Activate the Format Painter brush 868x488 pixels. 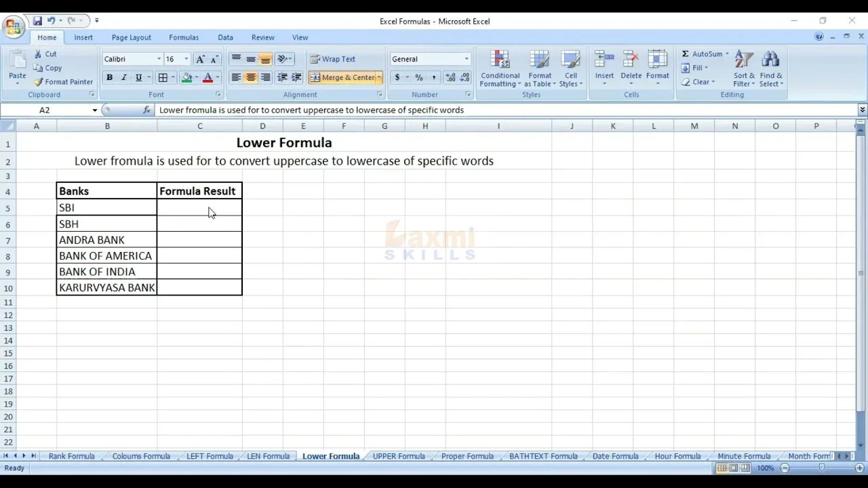pos(63,82)
